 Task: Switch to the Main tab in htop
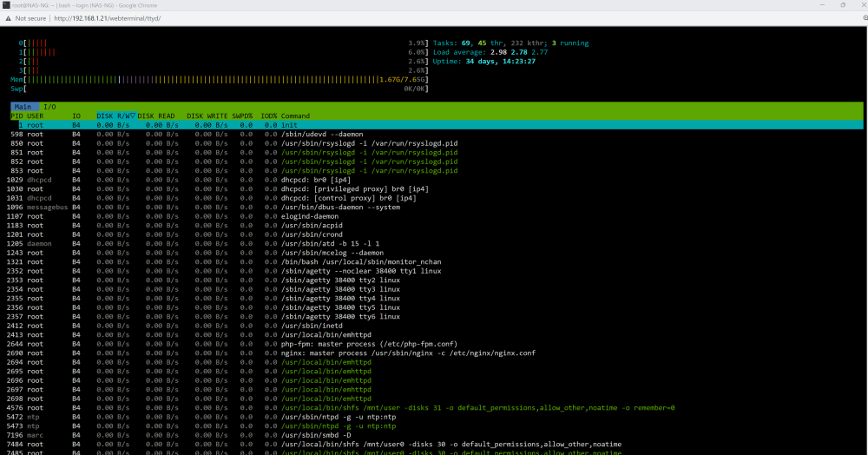click(23, 107)
